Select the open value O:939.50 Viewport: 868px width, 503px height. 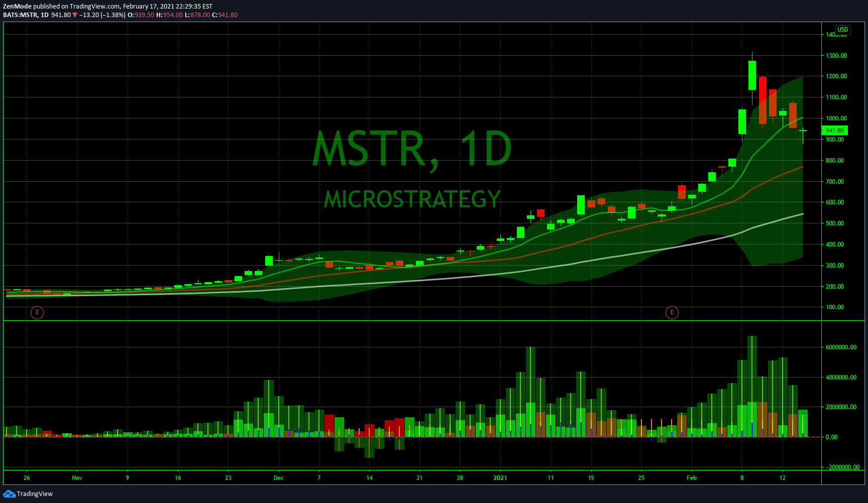coord(141,15)
